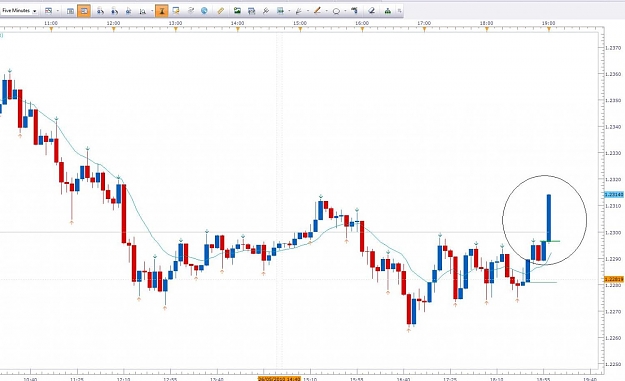625x381 pixels.
Task: Click the 1.2290 price axis label
Action: 613,259
